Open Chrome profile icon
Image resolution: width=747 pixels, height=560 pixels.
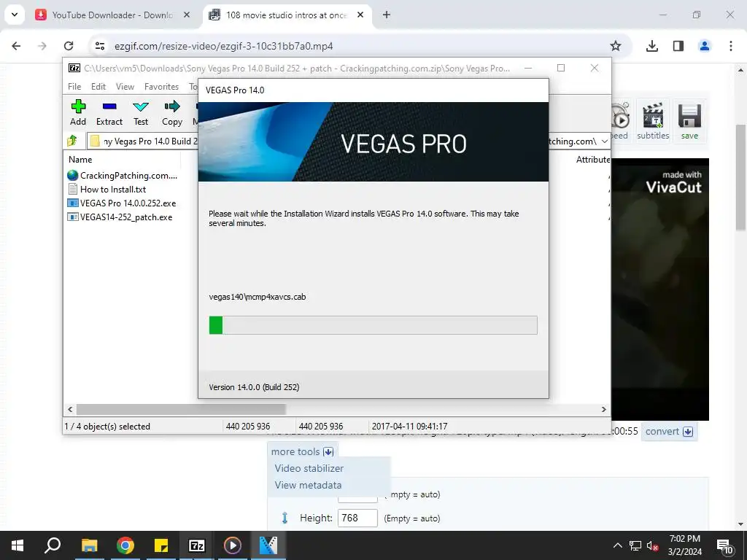click(x=704, y=46)
